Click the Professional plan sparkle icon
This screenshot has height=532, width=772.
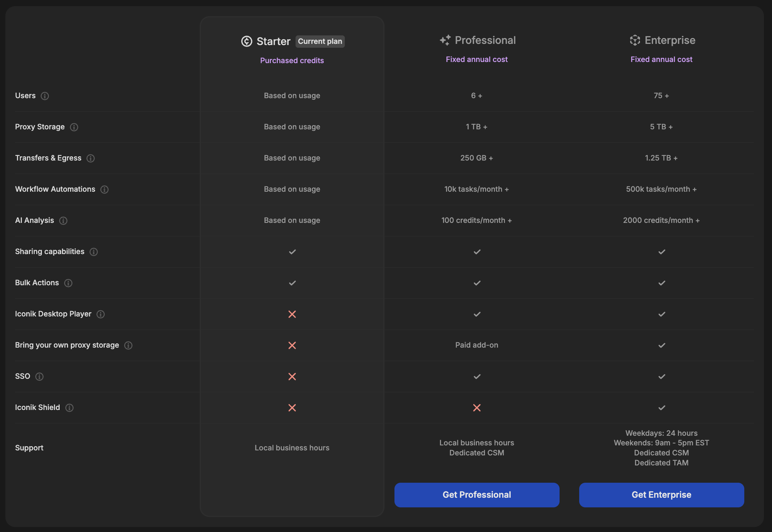pyautogui.click(x=445, y=40)
